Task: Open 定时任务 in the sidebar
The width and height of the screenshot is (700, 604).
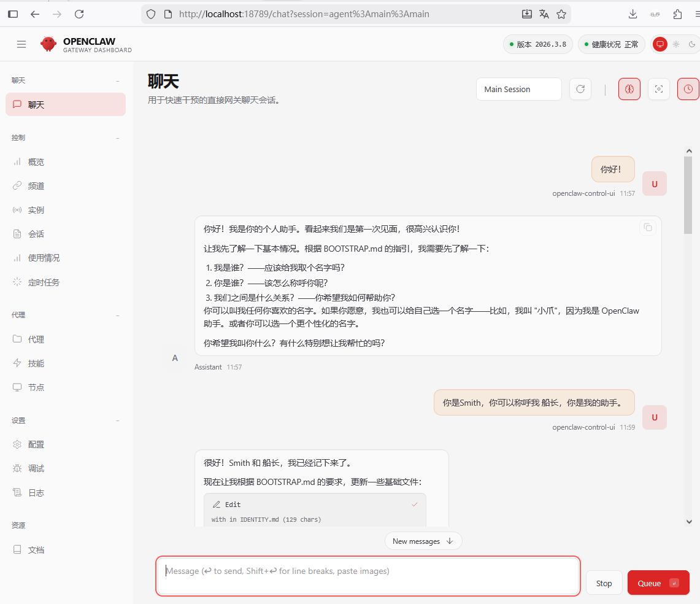Action: [x=44, y=282]
